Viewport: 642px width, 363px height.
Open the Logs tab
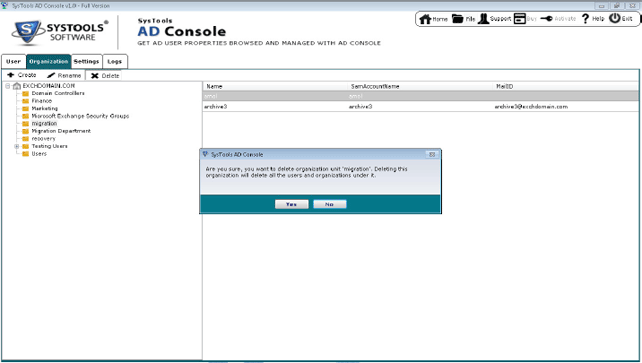pos(115,61)
